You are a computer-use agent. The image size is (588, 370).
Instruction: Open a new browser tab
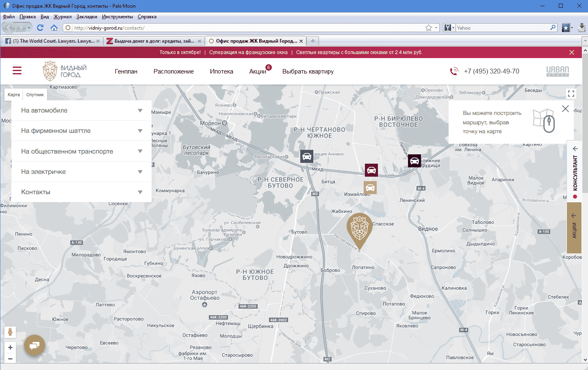[x=312, y=41]
